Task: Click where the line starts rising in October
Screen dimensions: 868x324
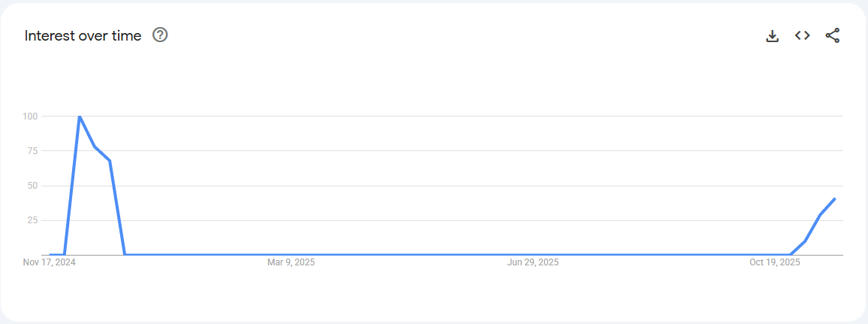Action: [x=790, y=255]
